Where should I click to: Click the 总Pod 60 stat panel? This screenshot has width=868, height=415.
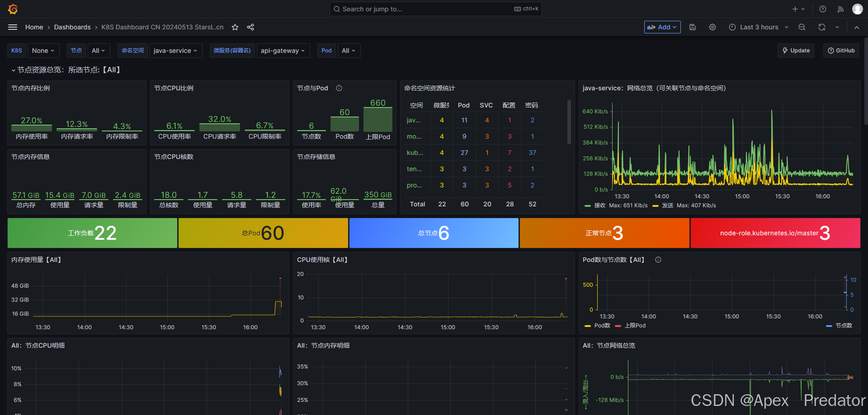point(263,233)
